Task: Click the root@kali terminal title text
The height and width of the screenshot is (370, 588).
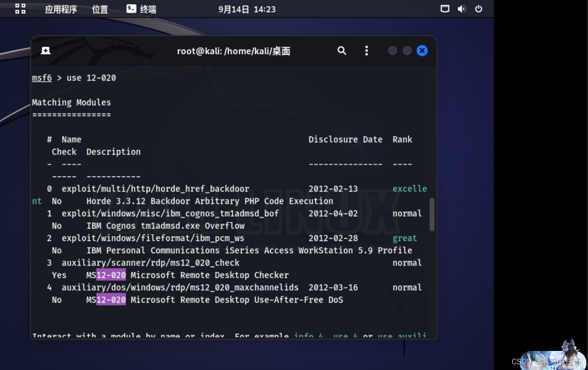Action: point(233,51)
